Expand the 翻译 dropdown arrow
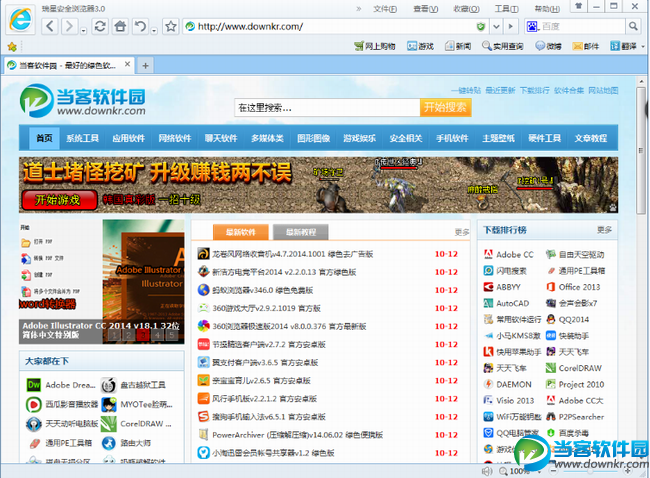650x478 pixels. tap(643, 47)
